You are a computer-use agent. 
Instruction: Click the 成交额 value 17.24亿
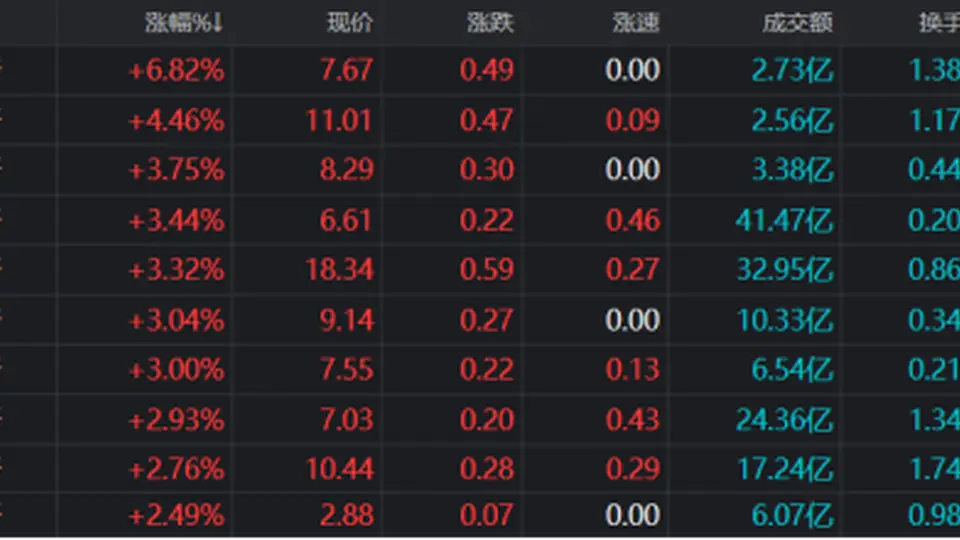(785, 469)
